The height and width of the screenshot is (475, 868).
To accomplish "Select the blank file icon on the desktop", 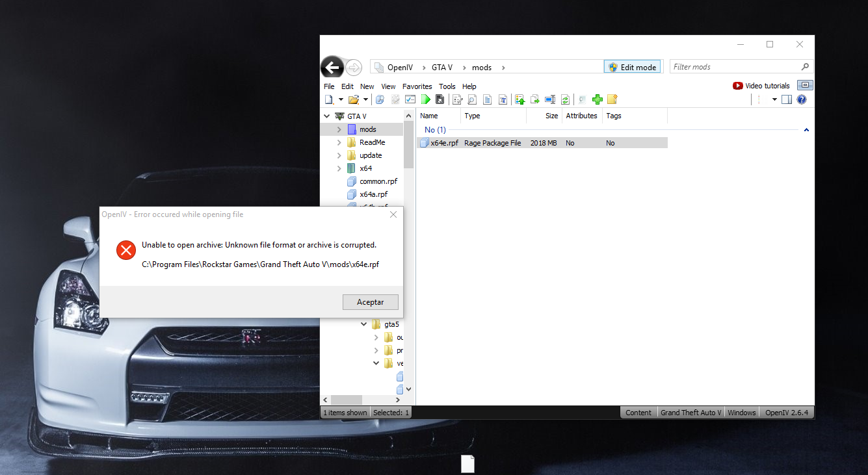I will pos(468,463).
